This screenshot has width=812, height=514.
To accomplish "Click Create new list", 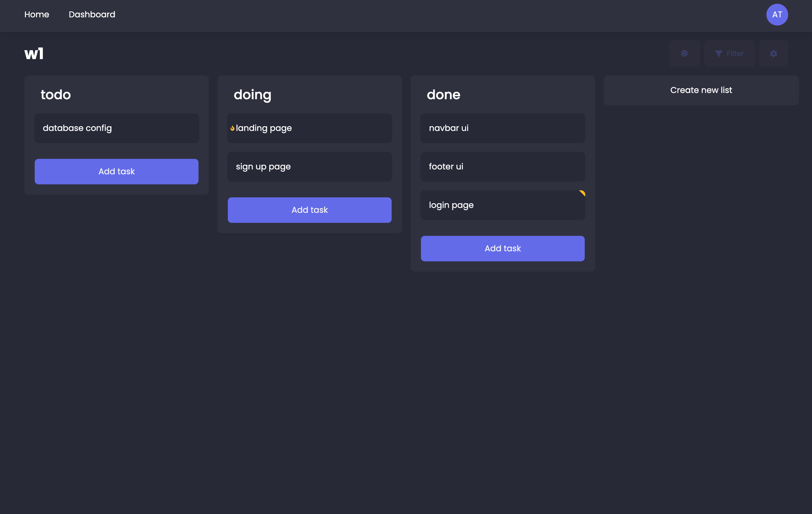I will pos(701,90).
